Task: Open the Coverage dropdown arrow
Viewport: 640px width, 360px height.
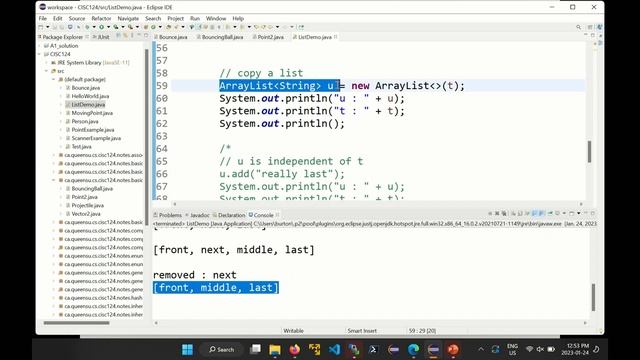Action: (123, 27)
